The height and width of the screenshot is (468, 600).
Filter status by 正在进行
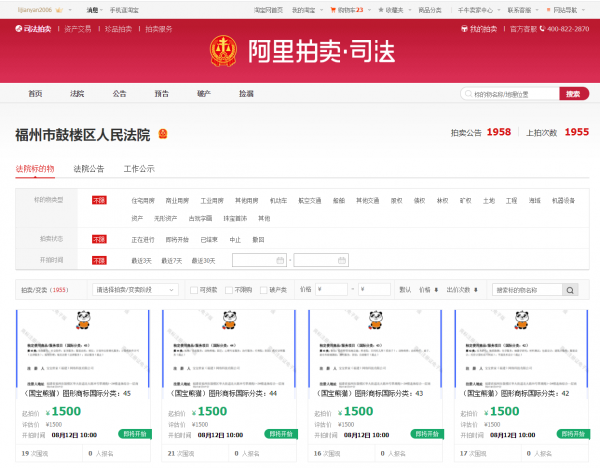pyautogui.click(x=143, y=240)
